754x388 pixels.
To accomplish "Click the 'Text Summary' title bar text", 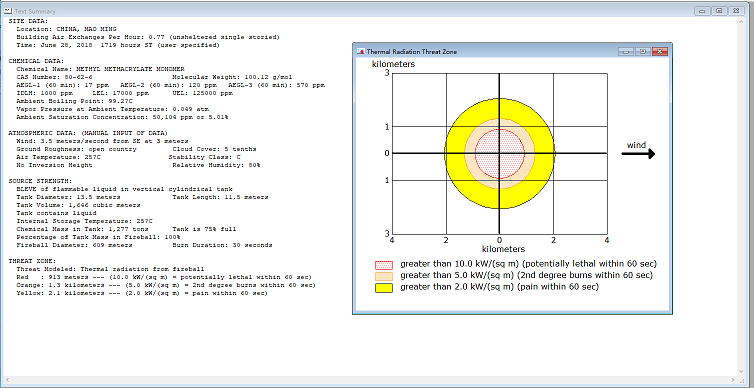I will (x=35, y=11).
